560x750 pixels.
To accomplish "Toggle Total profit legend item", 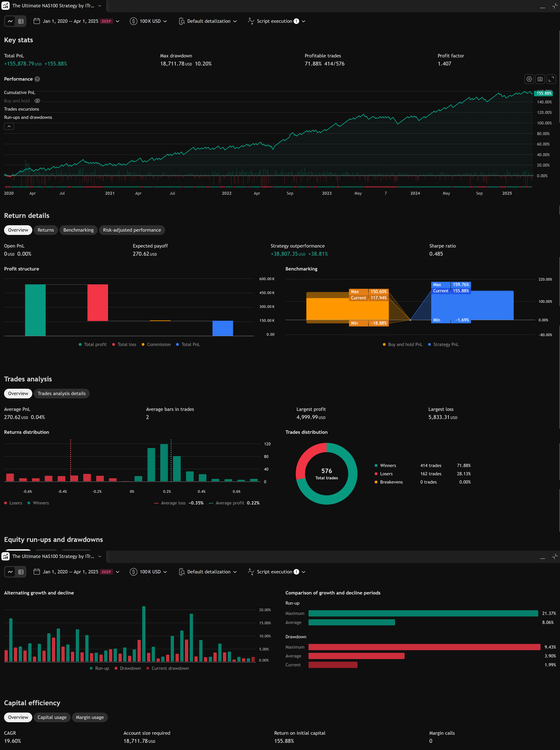I will pos(92,344).
